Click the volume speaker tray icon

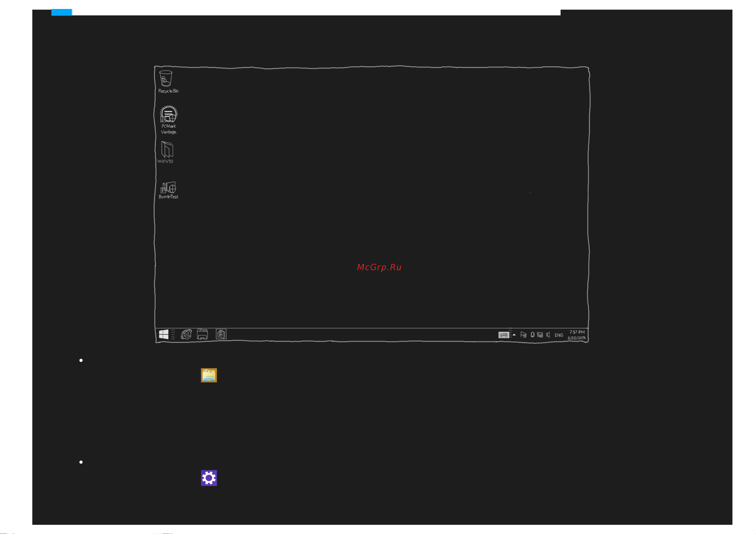click(548, 335)
